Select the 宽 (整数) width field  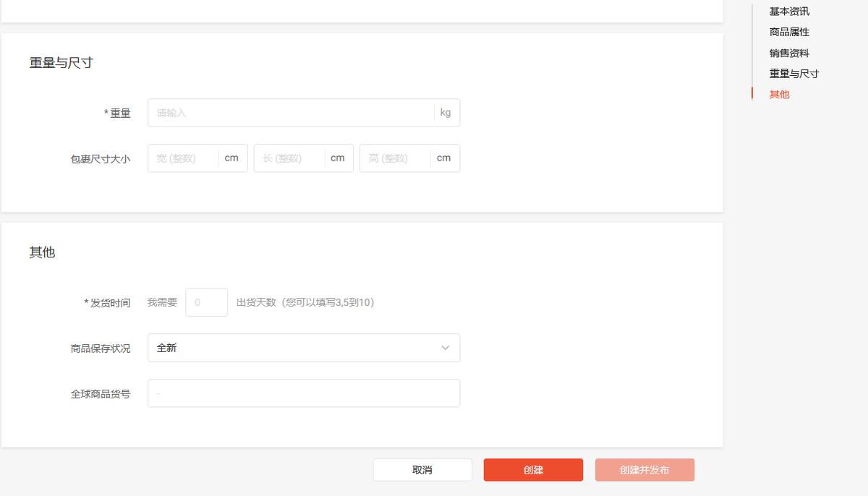tap(181, 158)
